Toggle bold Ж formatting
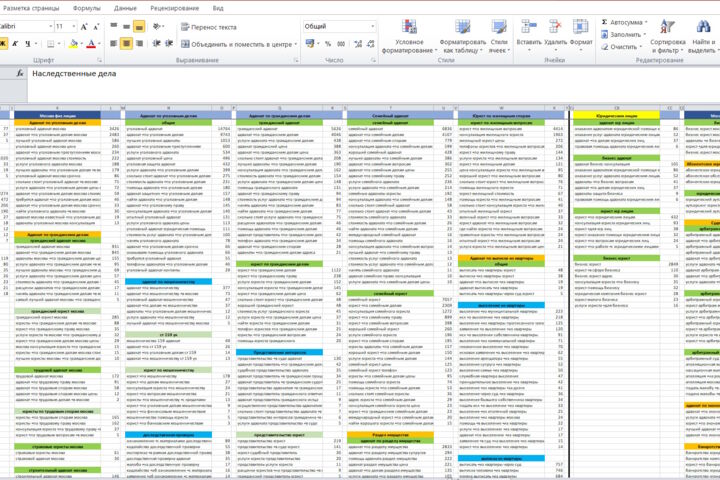720x480 pixels. click(x=3, y=44)
